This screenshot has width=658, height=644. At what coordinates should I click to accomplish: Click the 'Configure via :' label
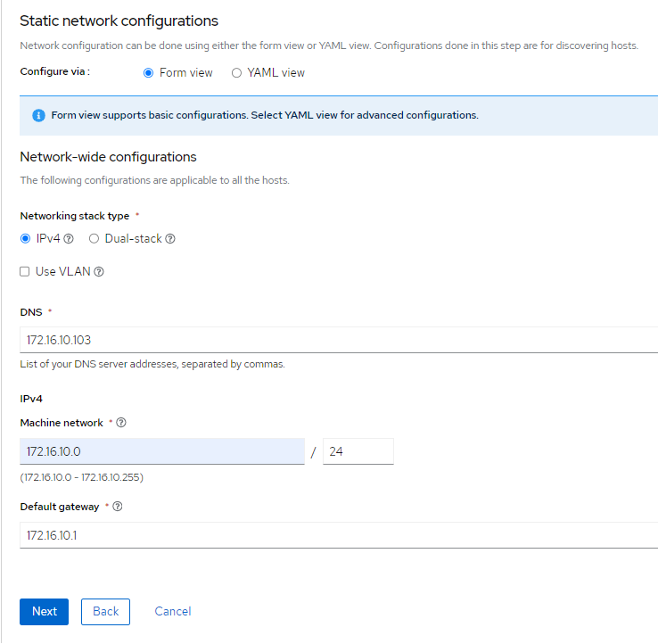coord(55,71)
